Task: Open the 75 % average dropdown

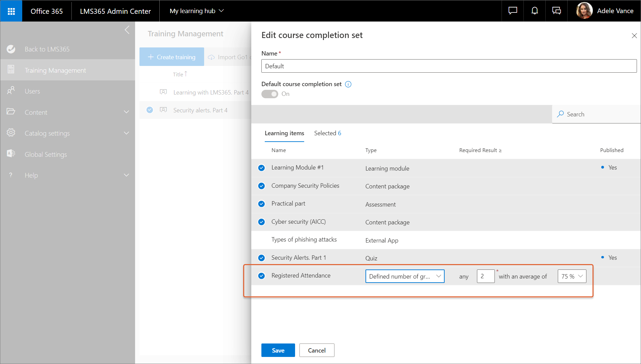Action: pyautogui.click(x=572, y=276)
